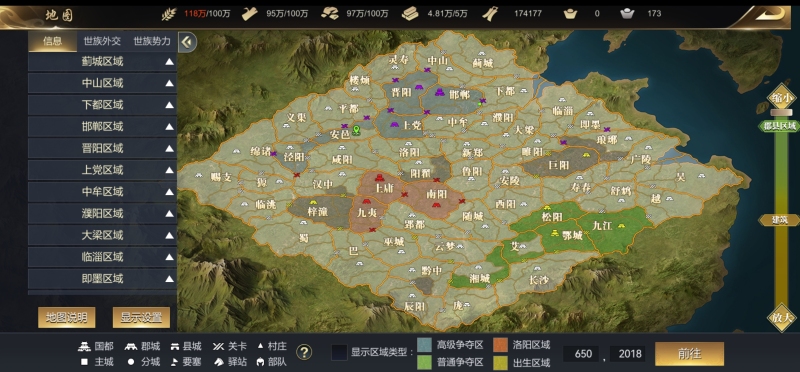Viewport: 800px width, 372px height.
Task: Click the grain resource icon
Action: click(169, 14)
